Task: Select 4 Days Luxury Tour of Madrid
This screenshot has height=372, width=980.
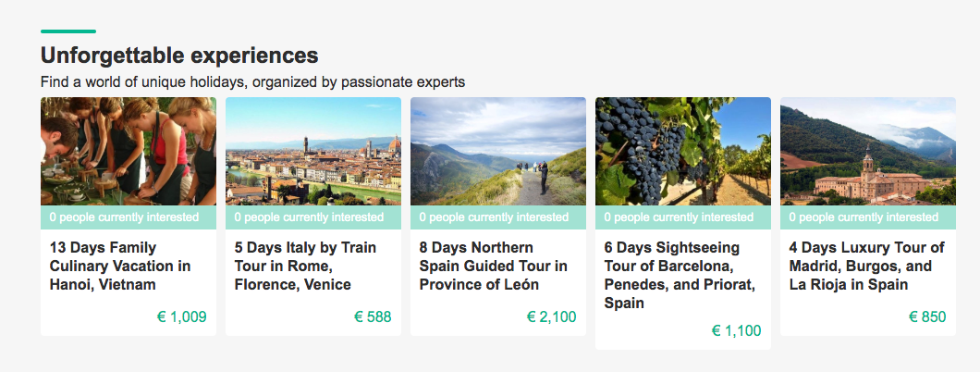Action: pyautogui.click(x=866, y=267)
